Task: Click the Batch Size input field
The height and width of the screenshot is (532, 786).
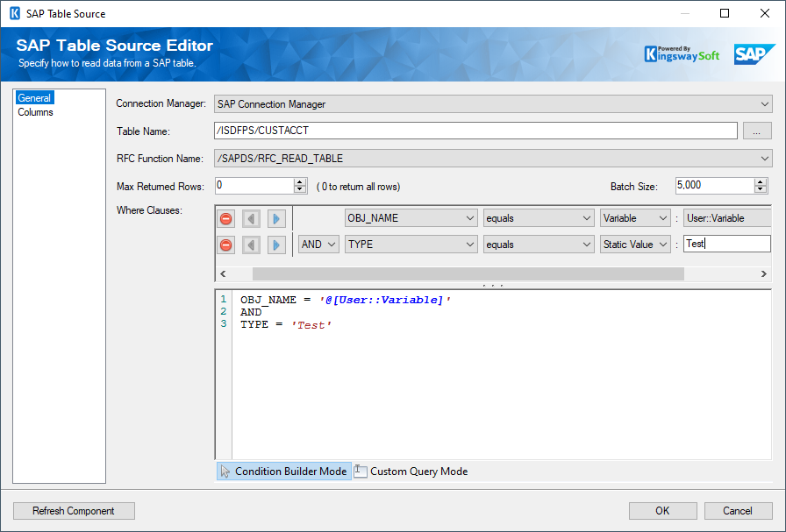Action: (x=714, y=185)
